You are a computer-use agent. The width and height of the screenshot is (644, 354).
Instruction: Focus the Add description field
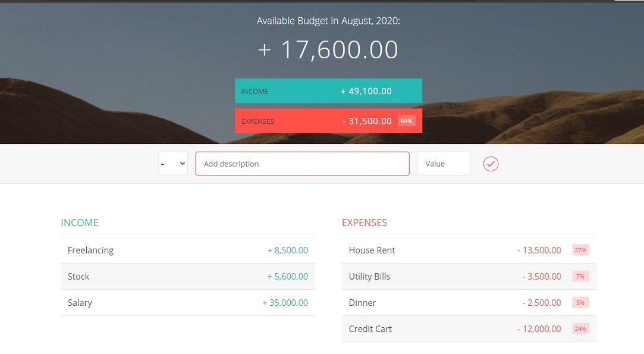click(x=302, y=164)
